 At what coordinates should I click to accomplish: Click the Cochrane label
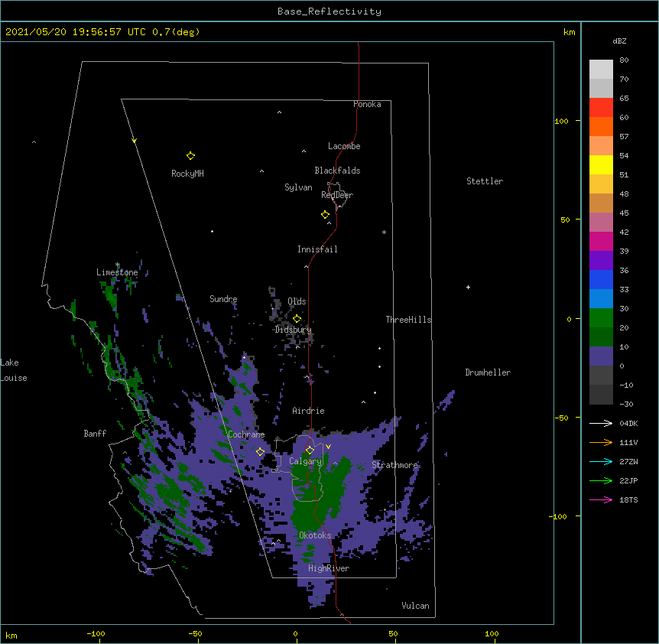click(x=246, y=434)
